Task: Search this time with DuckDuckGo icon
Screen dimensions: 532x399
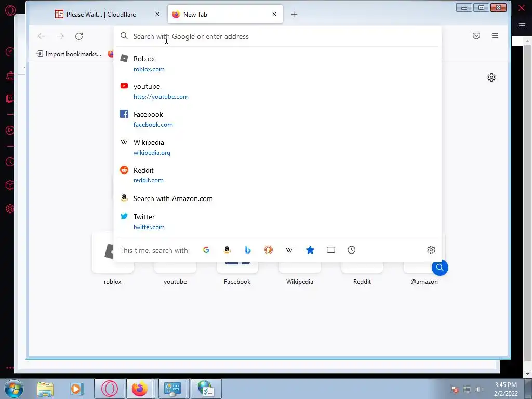Action: point(269,250)
